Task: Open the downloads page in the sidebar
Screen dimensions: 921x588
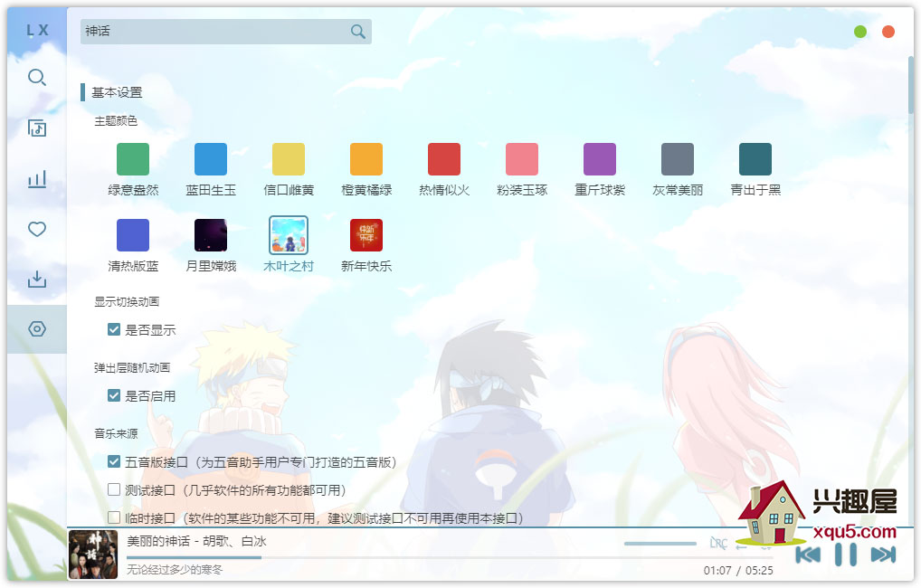Action: (x=37, y=279)
